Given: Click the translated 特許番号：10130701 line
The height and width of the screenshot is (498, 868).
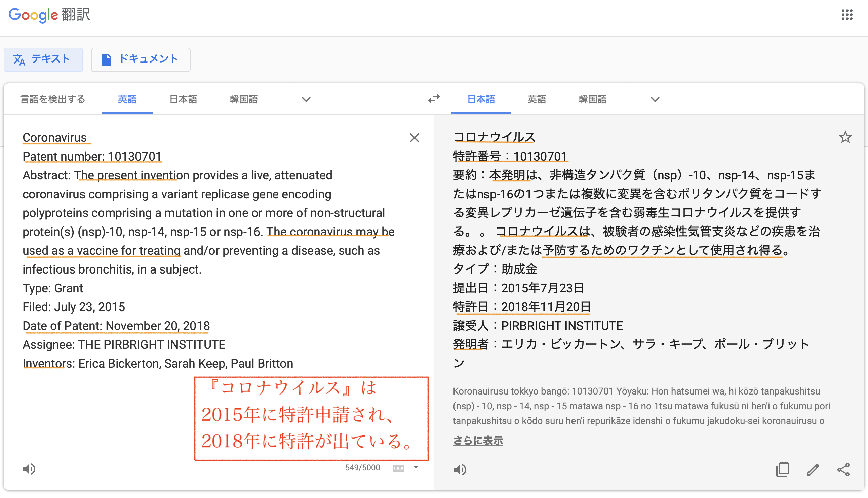Looking at the screenshot, I should [510, 156].
